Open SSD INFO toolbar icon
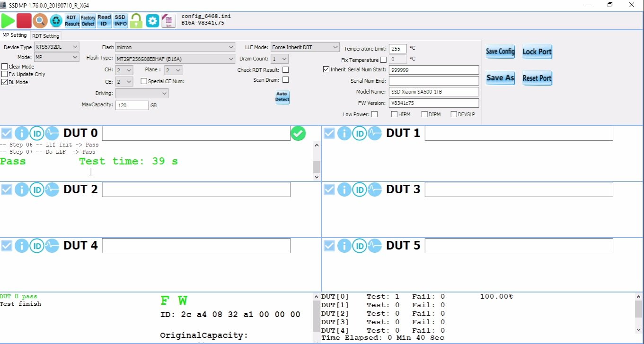 click(x=120, y=21)
